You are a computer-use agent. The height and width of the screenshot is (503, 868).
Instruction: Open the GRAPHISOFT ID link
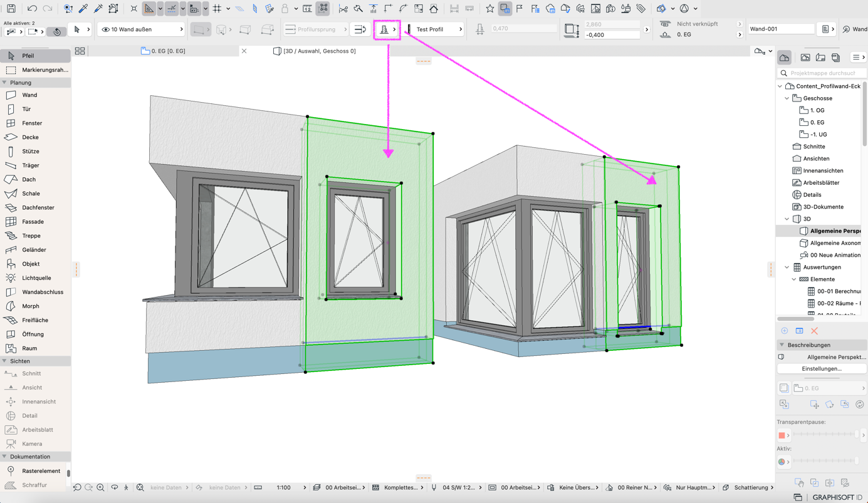click(x=837, y=497)
